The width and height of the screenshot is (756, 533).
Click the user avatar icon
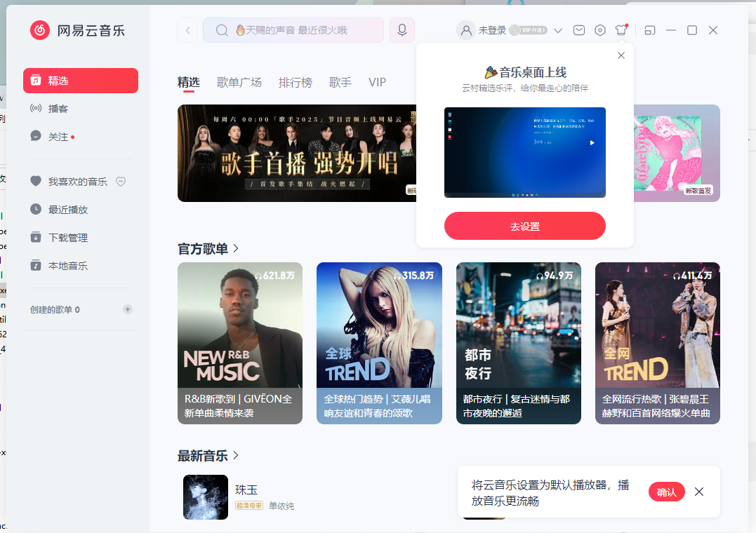pos(466,30)
